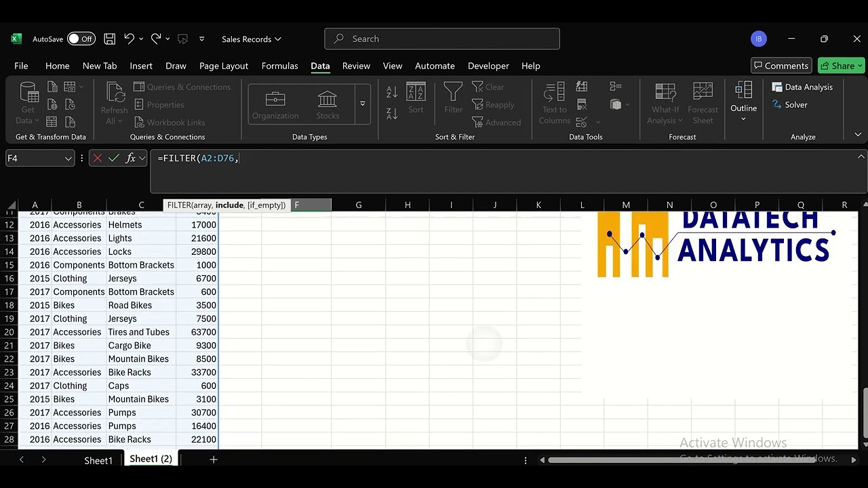Image resolution: width=868 pixels, height=488 pixels.
Task: Click the From Text/CSV icon
Action: pyautogui.click(x=52, y=87)
